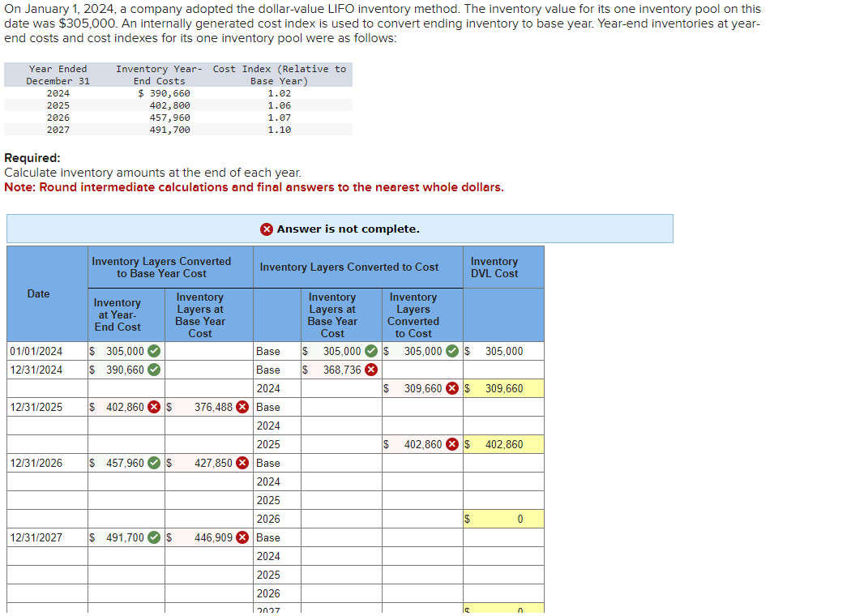
Task: Click red X next to 427,850
Action: pos(242,463)
